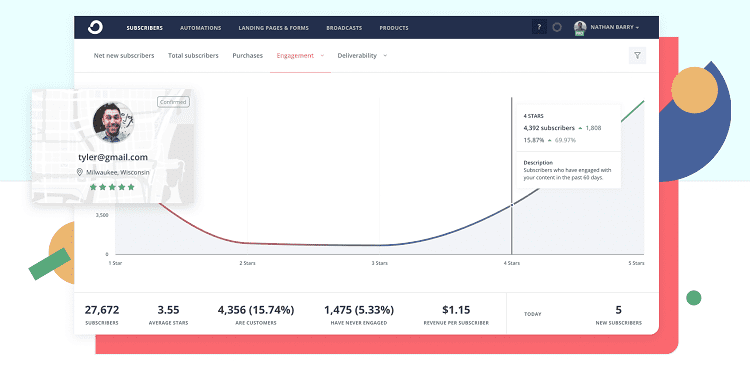Select the Purchases tab

coord(247,55)
